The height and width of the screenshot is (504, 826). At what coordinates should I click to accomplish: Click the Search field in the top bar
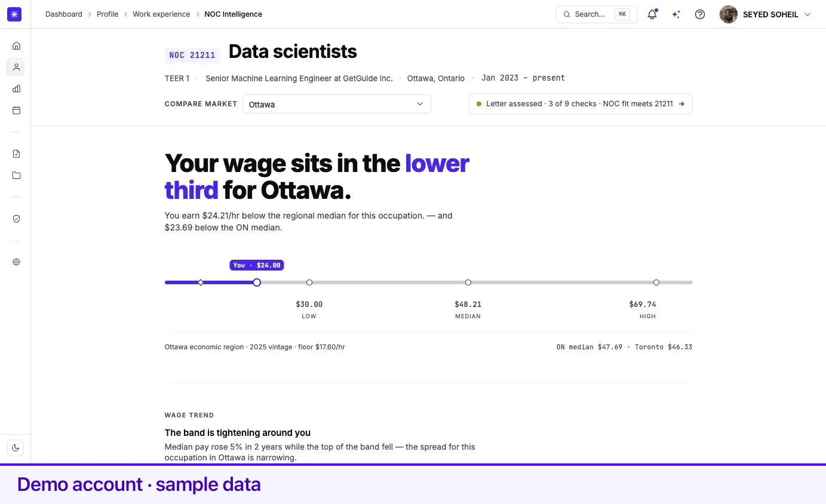coord(596,14)
